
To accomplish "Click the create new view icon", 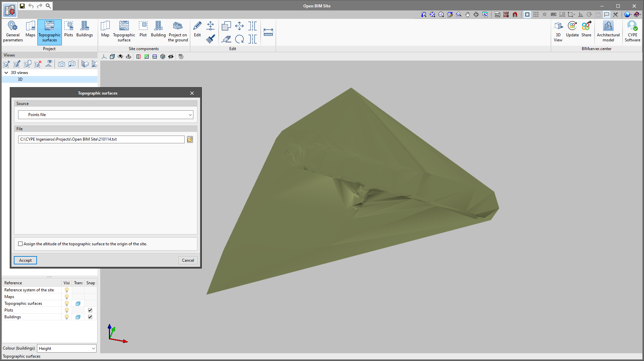I will click(x=6, y=64).
